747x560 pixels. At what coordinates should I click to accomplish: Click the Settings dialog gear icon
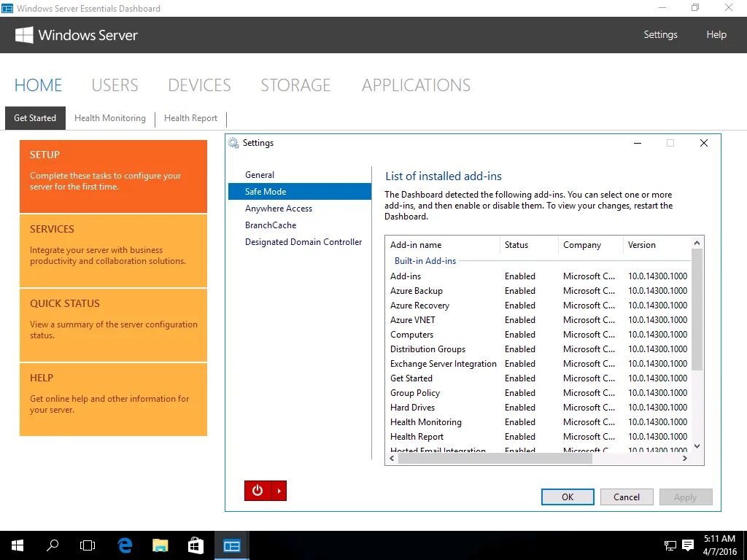233,143
